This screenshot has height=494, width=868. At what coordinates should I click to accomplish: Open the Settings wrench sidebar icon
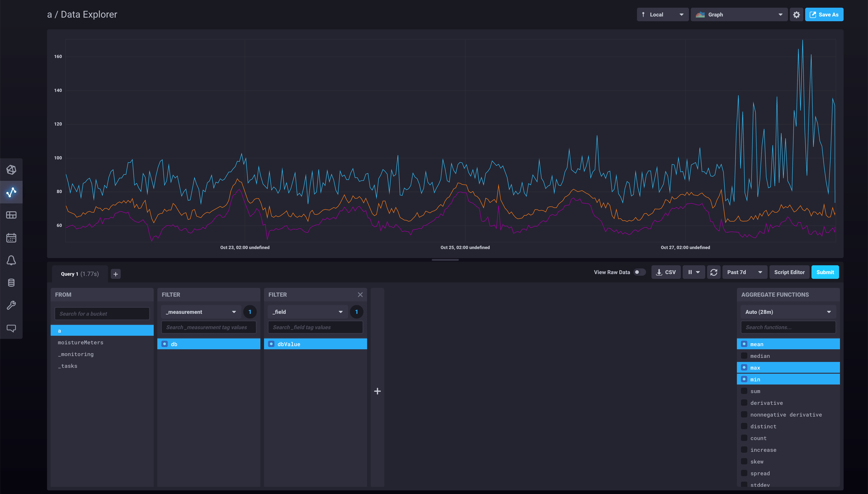[11, 305]
